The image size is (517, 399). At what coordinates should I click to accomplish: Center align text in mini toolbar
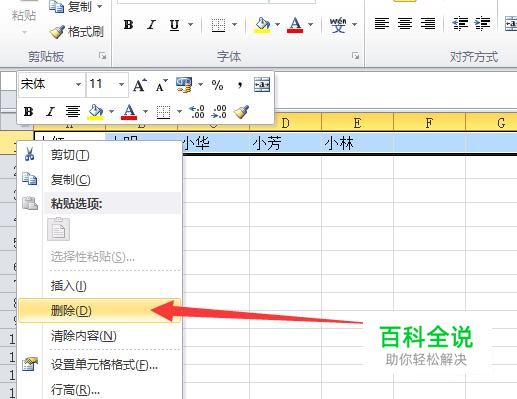point(73,112)
